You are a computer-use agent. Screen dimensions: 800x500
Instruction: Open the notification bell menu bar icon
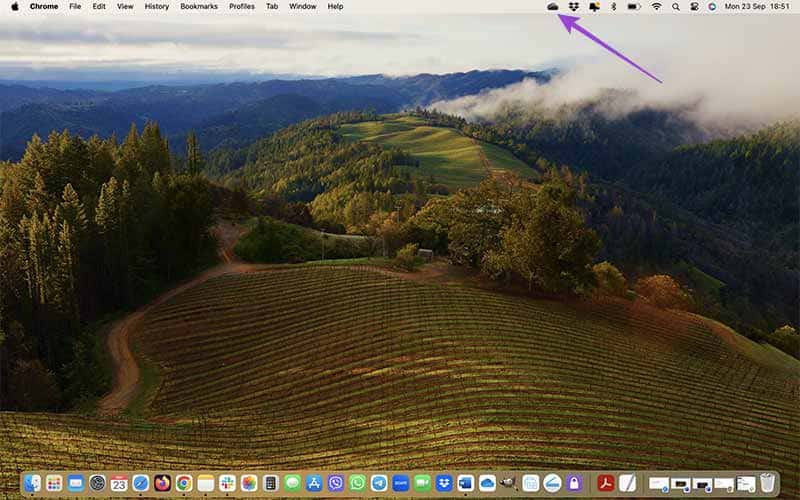pyautogui.click(x=594, y=7)
